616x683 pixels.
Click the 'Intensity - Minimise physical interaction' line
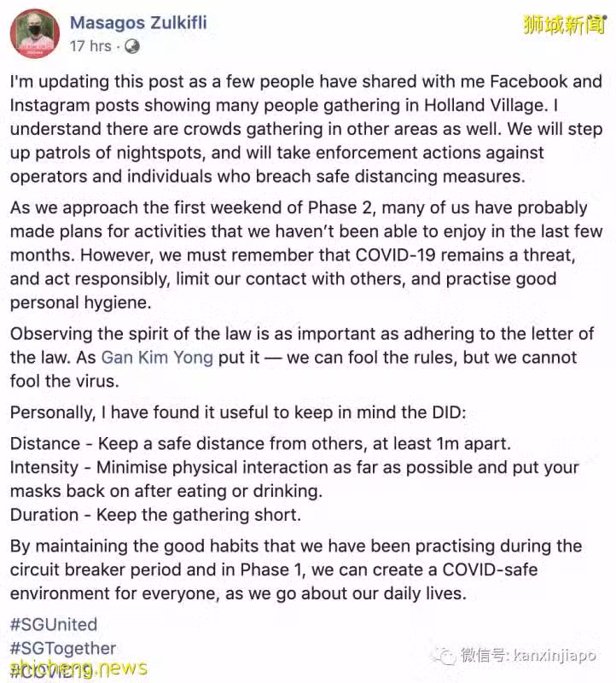(x=294, y=479)
